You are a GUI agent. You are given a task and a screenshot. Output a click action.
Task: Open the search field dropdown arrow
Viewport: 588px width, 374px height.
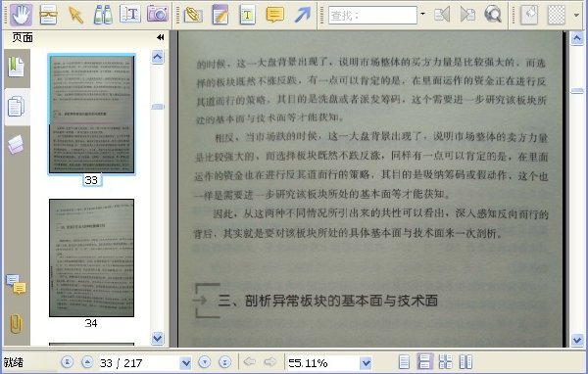coord(422,15)
